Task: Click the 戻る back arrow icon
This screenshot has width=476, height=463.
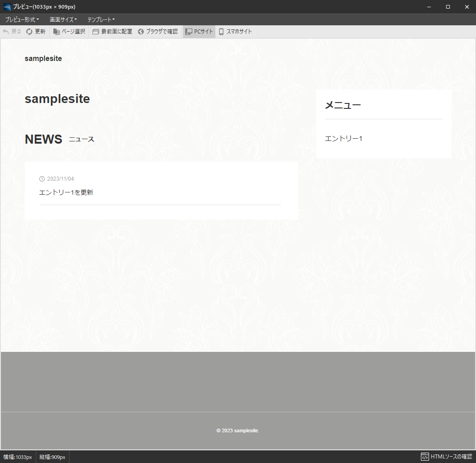Action: 6,32
